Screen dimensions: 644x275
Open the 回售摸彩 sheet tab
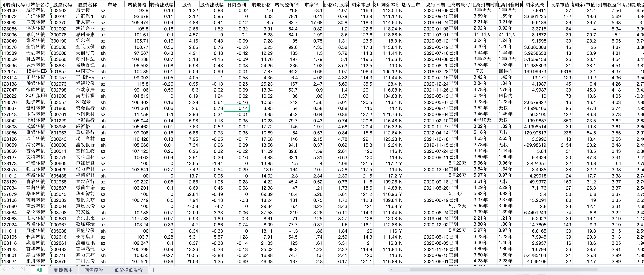pyautogui.click(x=94, y=270)
